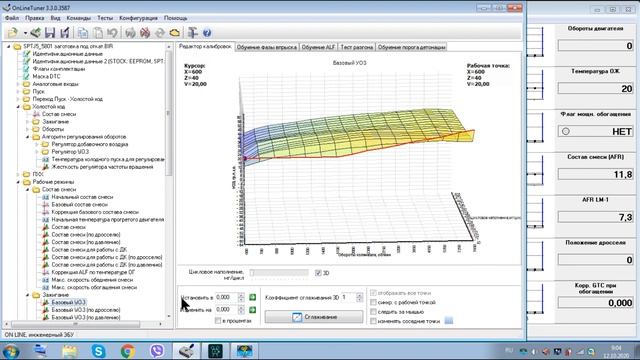Image resolution: width=640 pixels, height=360 pixels.
Task: Toggle the 'в процентах' checkbox
Action: pyautogui.click(x=218, y=321)
